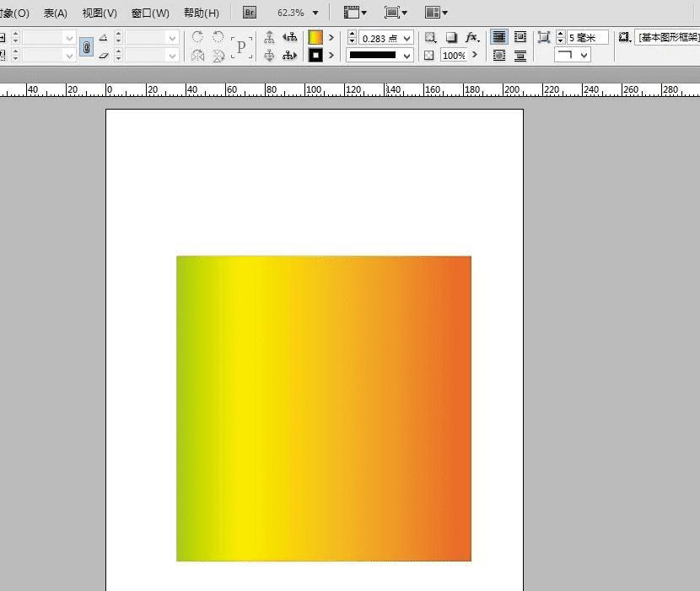The image size is (700, 591).
Task: Toggle the constrain proportions link button
Action: point(86,47)
